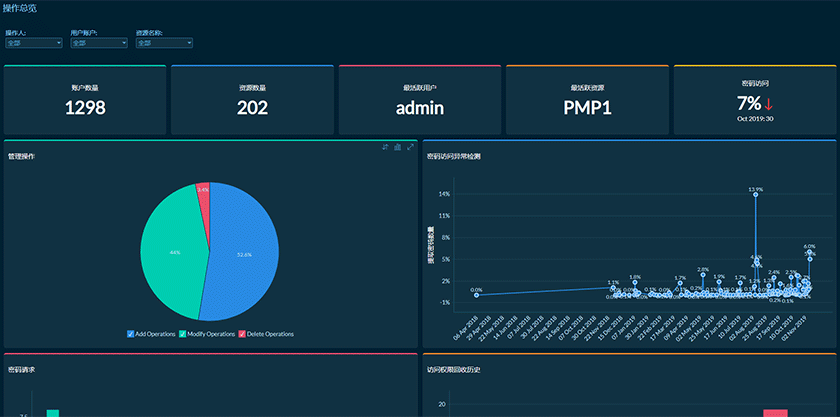Open the 用户账户 dropdown
This screenshot has width=840, height=417.
coord(99,43)
